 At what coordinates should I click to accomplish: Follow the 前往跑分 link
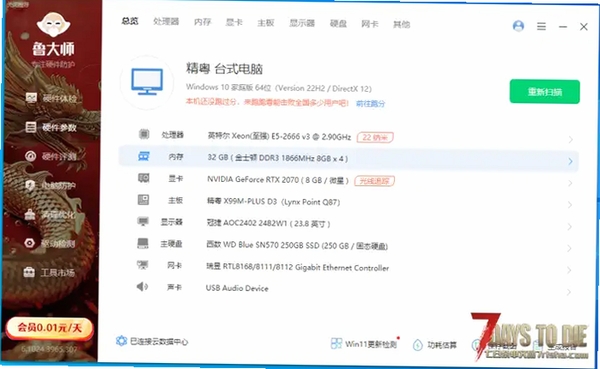click(370, 103)
